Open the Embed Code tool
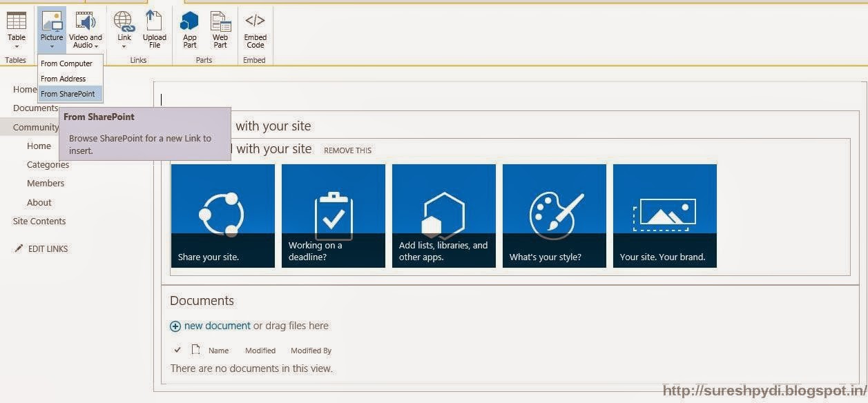Screen dimensions: 868x403 point(255,30)
